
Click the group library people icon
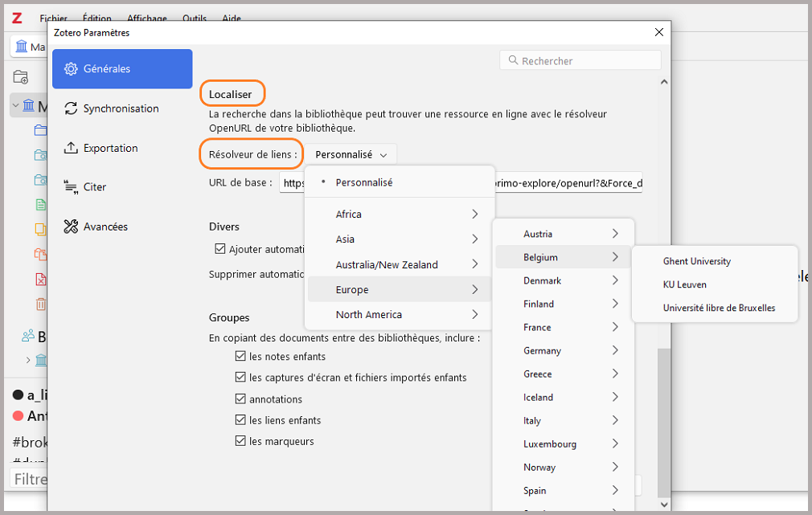(x=28, y=336)
